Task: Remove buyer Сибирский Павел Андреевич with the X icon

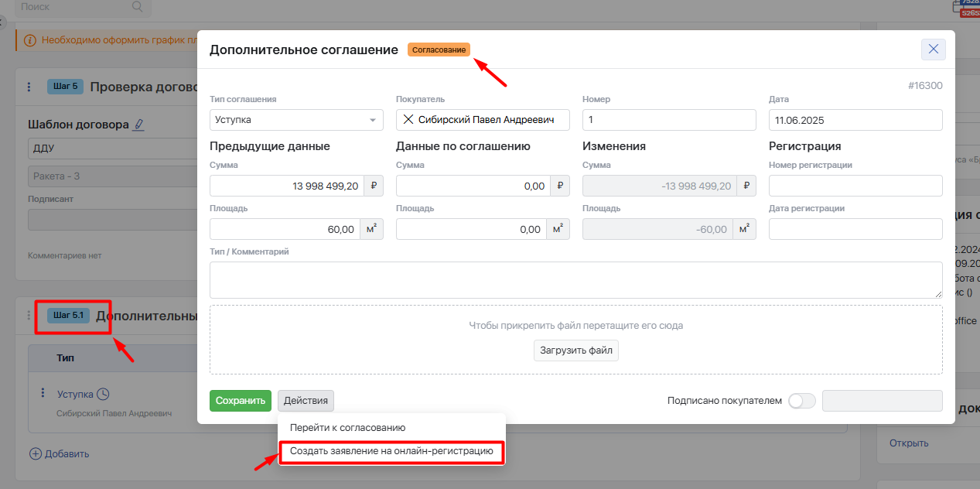Action: point(408,120)
